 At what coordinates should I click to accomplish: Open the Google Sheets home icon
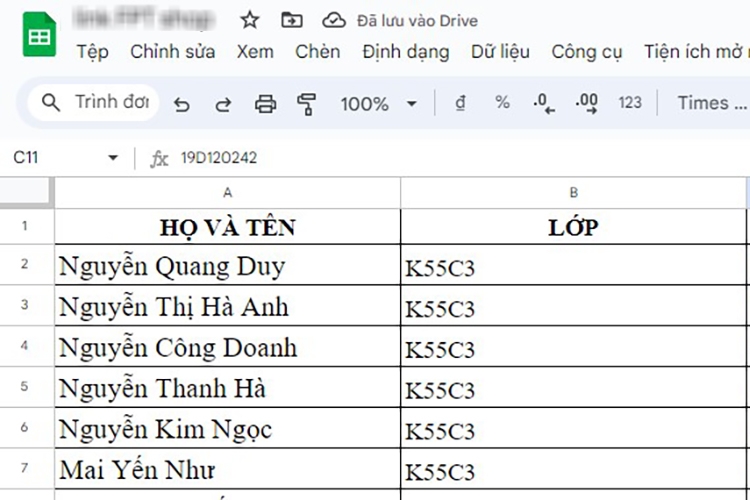39,34
